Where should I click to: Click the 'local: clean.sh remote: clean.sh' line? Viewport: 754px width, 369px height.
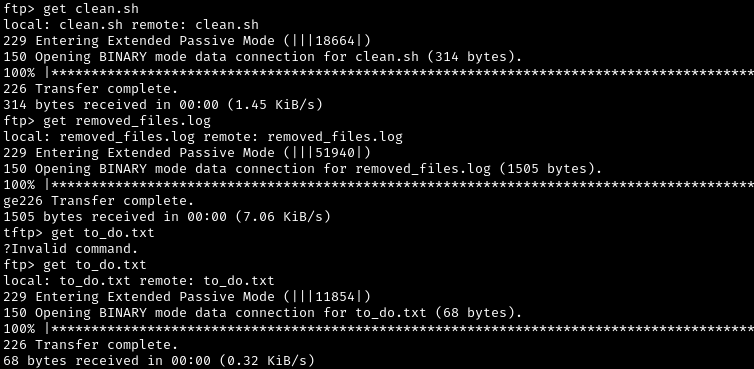pyautogui.click(x=131, y=25)
